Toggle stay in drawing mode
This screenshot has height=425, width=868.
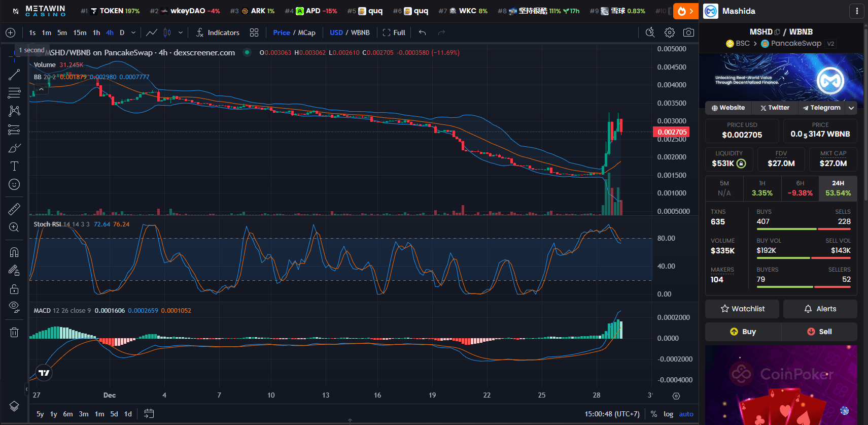pos(14,270)
